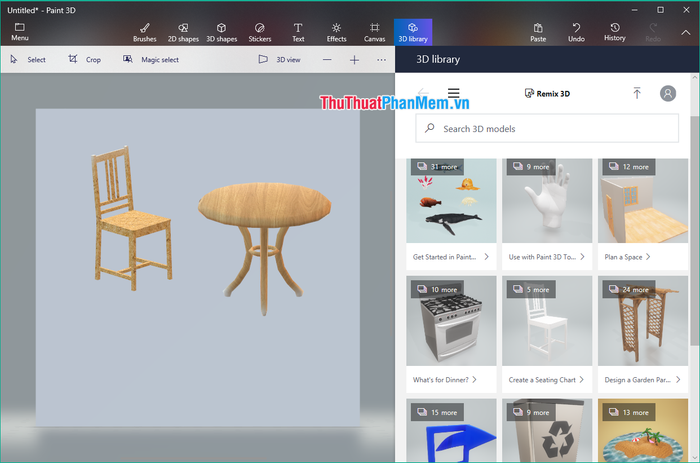Open the Plan a Space link
Viewport: 700px width, 463px height.
click(628, 257)
